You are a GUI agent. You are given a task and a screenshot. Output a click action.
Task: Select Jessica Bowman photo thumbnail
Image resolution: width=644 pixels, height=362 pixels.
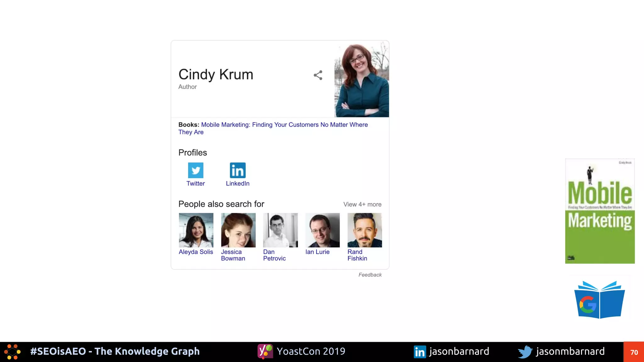click(238, 230)
